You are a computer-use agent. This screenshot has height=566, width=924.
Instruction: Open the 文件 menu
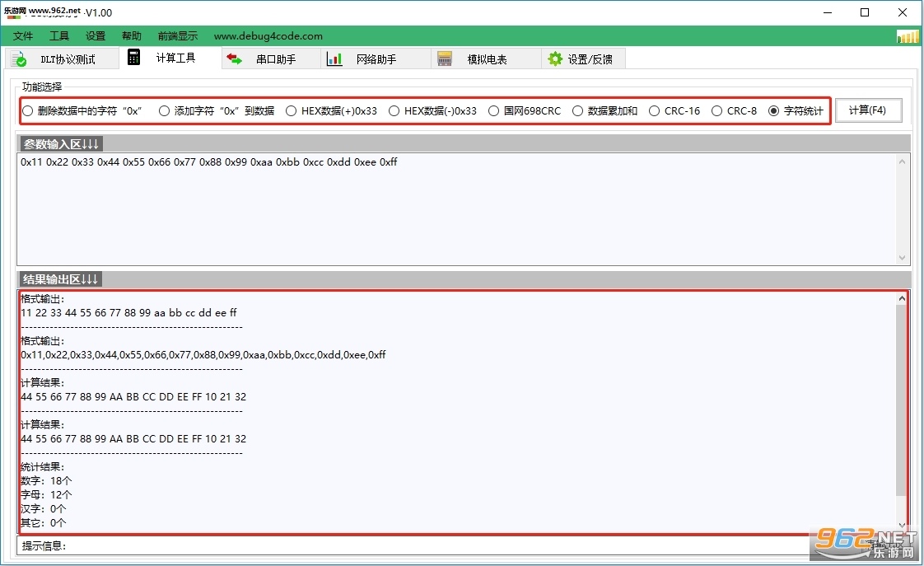coord(23,36)
